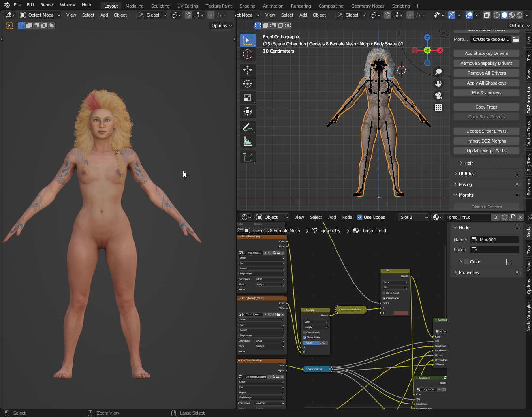This screenshot has height=417, width=532.
Task: Expand the Posing panel
Action: [x=465, y=184]
